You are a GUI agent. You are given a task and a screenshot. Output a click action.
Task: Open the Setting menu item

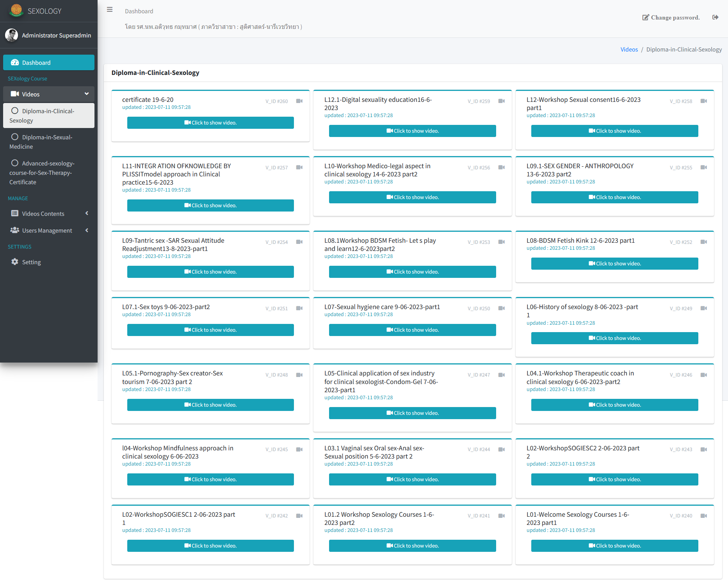tap(49, 262)
